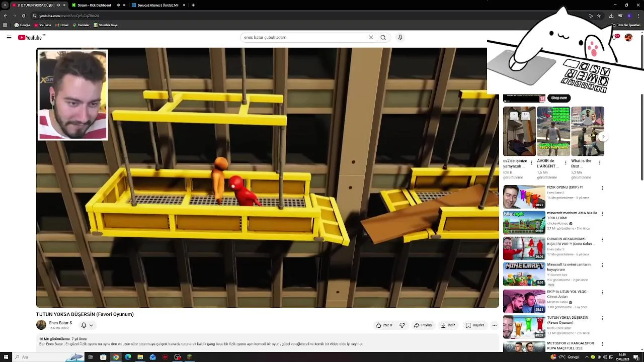
Task: Save video to playlist with Kaydet
Action: point(475,325)
